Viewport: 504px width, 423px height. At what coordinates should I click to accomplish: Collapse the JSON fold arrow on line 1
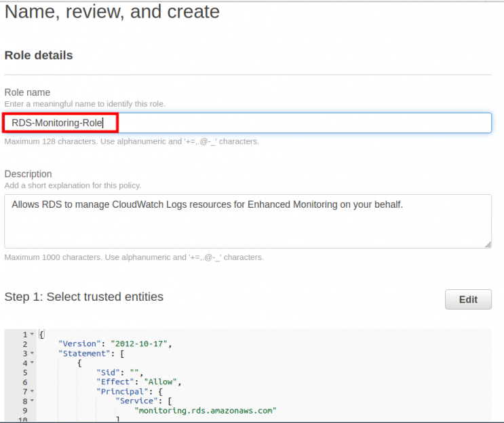(32, 335)
